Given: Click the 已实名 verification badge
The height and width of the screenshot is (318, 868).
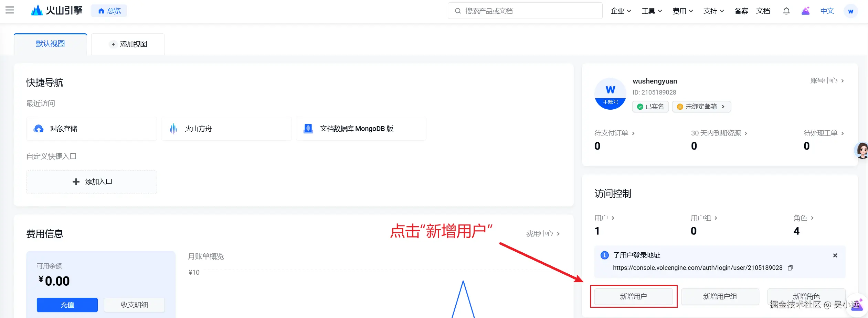Looking at the screenshot, I should tap(650, 107).
